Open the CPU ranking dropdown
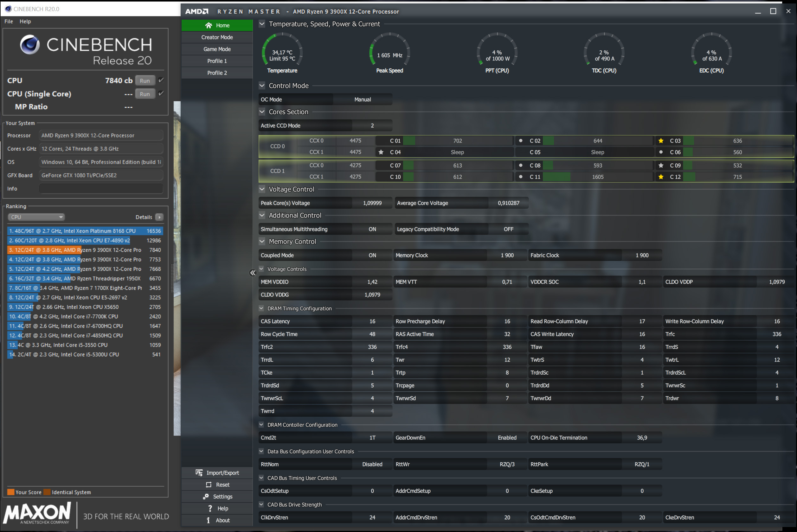This screenshot has width=797, height=532. 36,217
